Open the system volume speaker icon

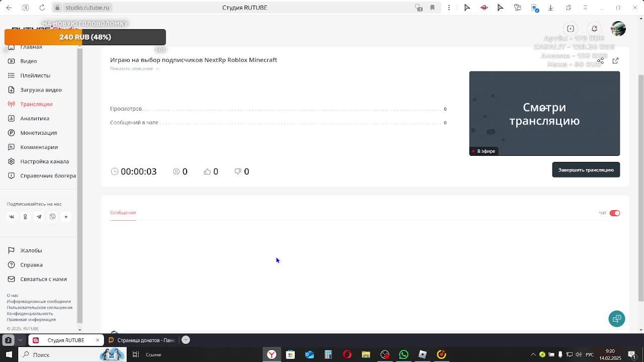coord(578,354)
